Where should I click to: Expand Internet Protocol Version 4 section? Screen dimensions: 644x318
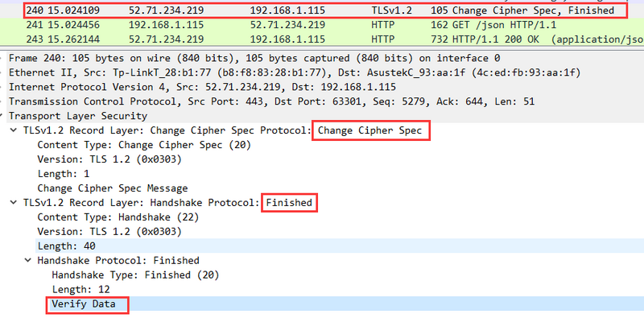pyautogui.click(x=2, y=87)
